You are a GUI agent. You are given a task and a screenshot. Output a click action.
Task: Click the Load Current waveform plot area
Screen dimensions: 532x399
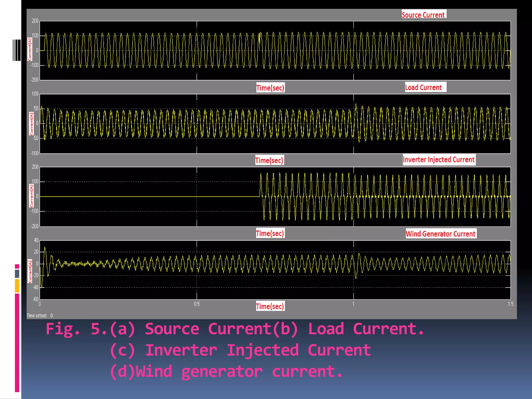click(275, 124)
